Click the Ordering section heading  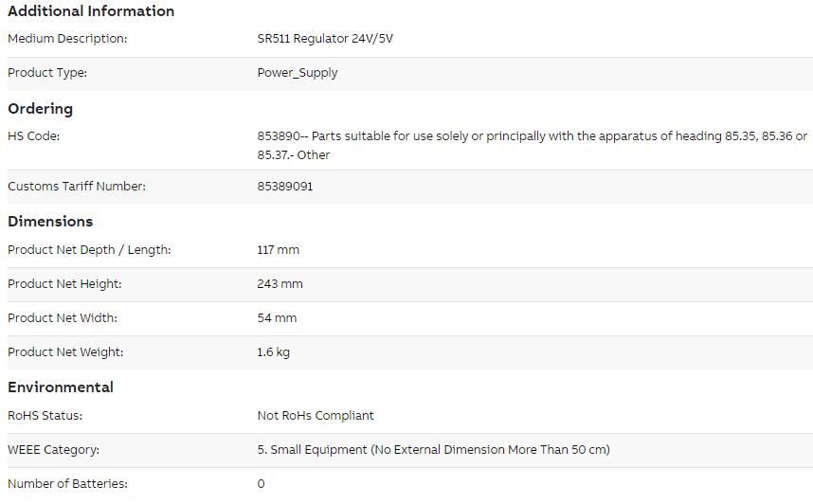point(41,109)
